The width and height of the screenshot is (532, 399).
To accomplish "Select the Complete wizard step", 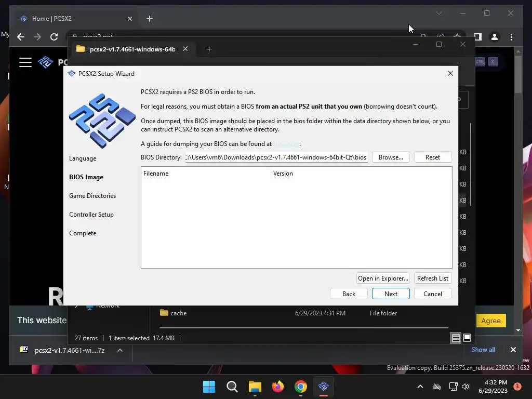I will pyautogui.click(x=83, y=233).
